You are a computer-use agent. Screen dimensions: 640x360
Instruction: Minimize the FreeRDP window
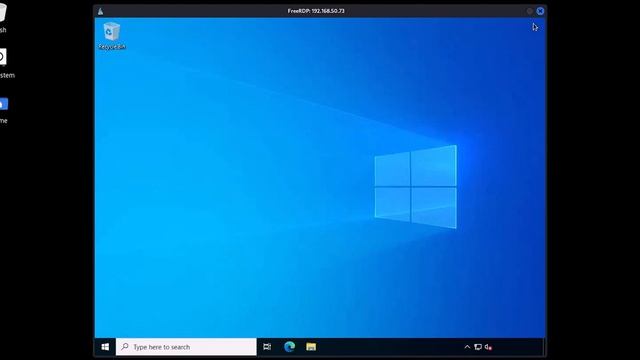[x=530, y=11]
